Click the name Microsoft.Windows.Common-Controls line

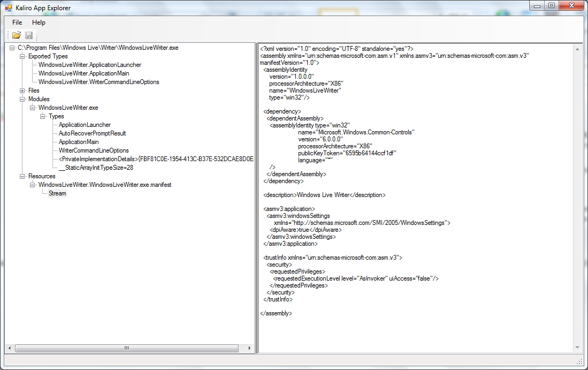(356, 132)
